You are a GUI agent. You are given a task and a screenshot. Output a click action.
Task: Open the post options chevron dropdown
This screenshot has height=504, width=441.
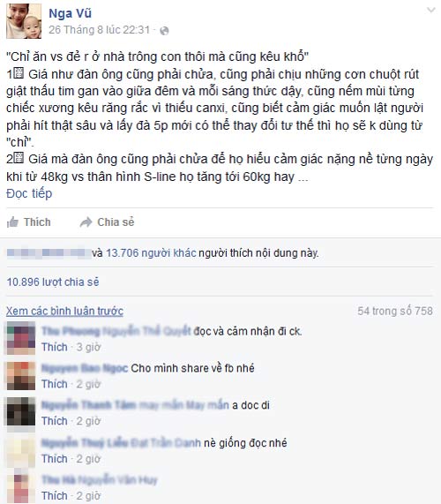pyautogui.click(x=430, y=10)
